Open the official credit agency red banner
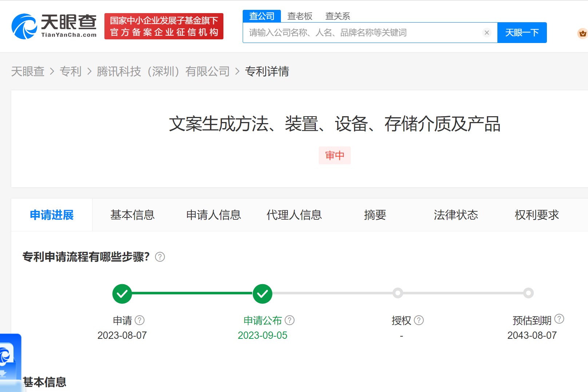 pyautogui.click(x=164, y=26)
